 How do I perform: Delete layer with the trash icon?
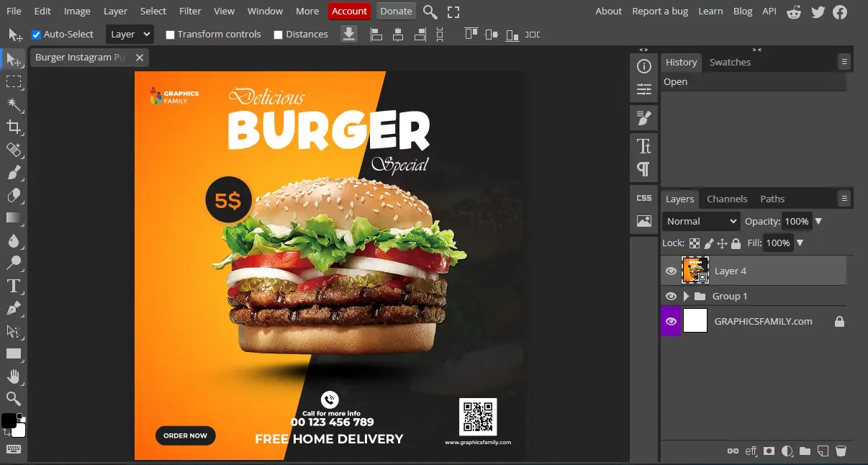[841, 451]
